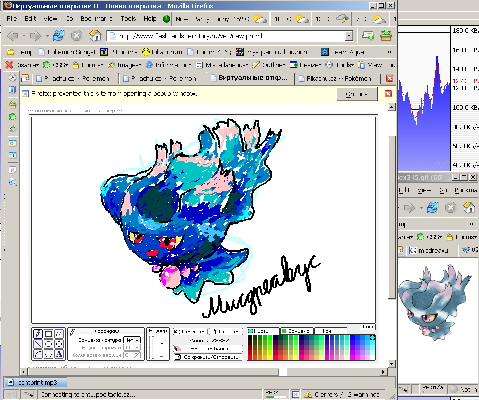Screen dimensions: 479x400
Task: Click the Back arrow in main Firefox toolbar
Action: 13,36
